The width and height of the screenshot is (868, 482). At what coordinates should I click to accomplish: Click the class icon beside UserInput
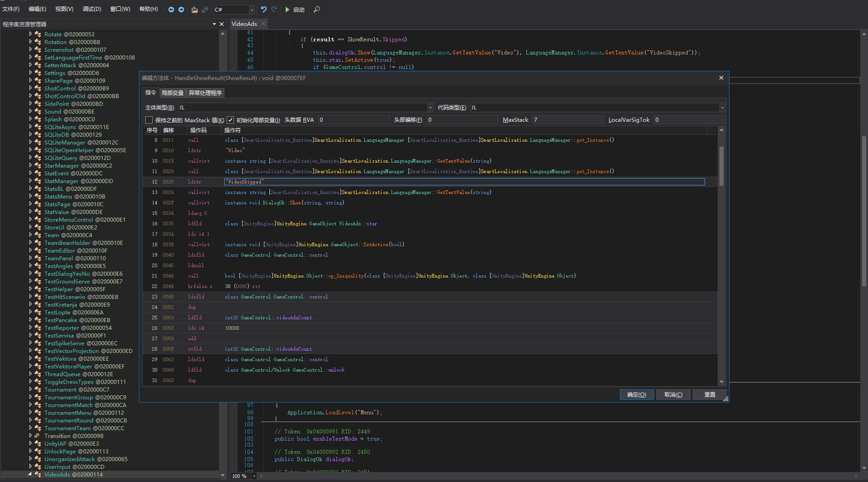click(38, 467)
